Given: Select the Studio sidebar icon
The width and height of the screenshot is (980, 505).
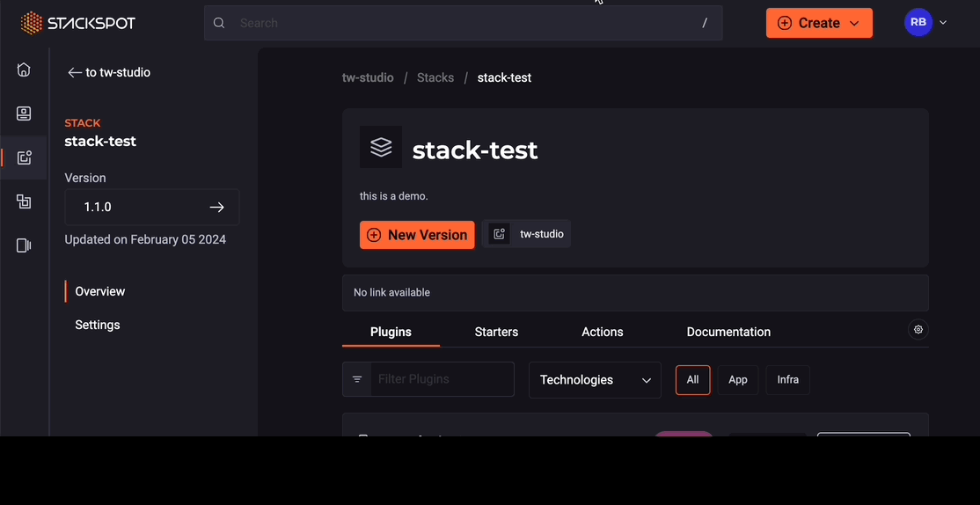Looking at the screenshot, I should tap(24, 158).
